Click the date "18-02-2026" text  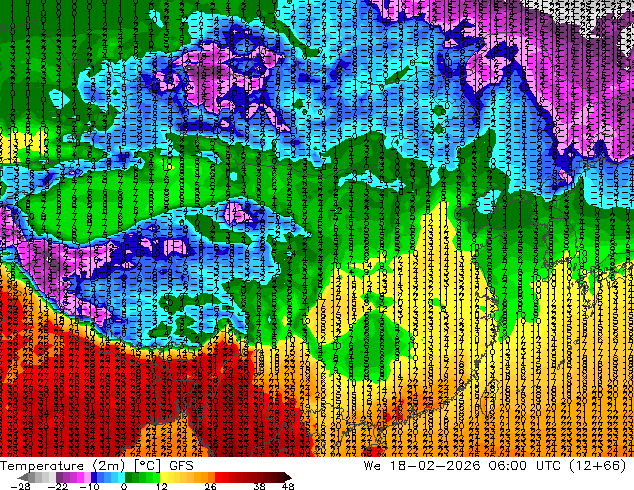[435, 466]
